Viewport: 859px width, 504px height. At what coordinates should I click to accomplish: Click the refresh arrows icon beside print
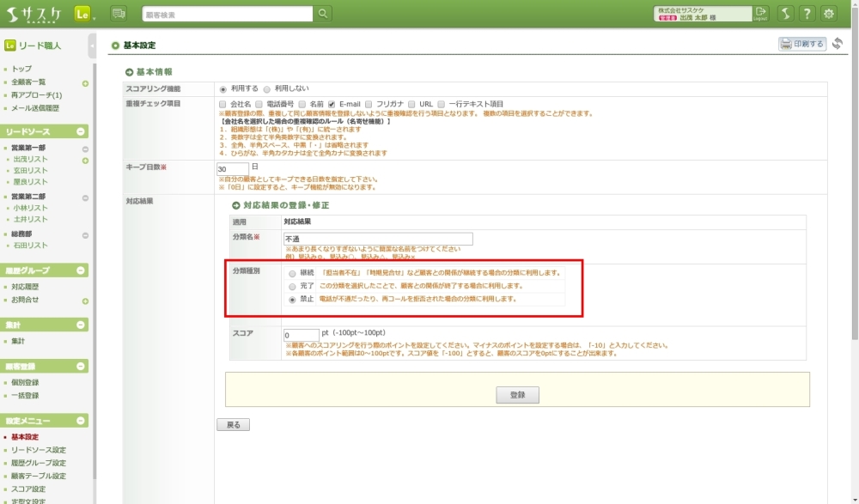838,44
